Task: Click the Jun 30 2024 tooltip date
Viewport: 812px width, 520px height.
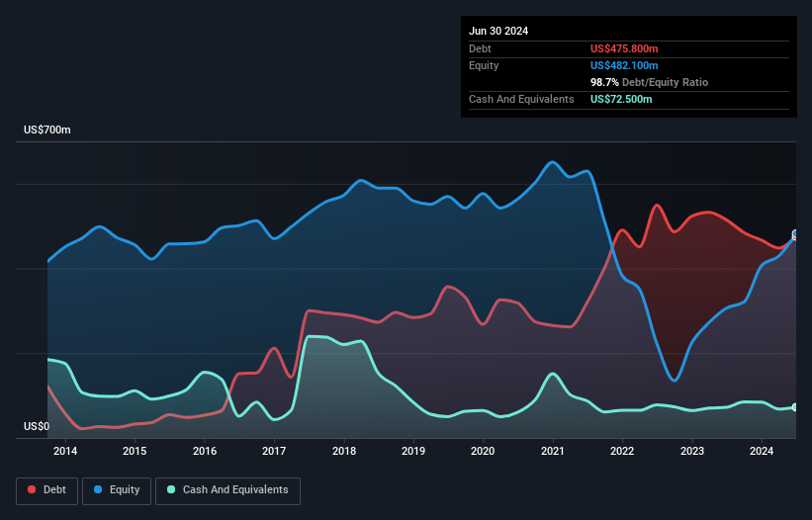Action: pyautogui.click(x=498, y=31)
